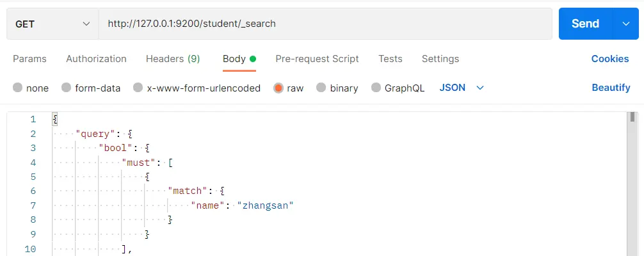Click the Cookies link

pyautogui.click(x=609, y=59)
